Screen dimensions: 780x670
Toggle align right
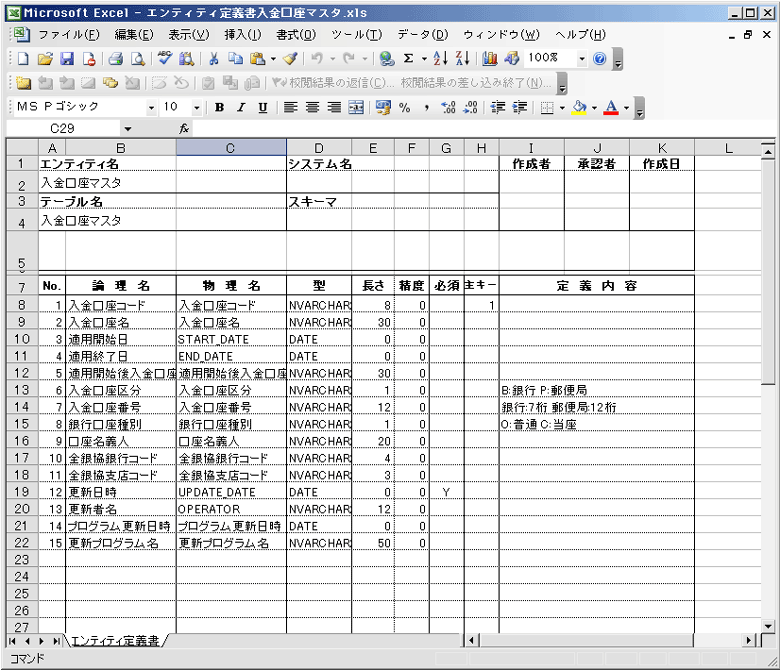334,107
